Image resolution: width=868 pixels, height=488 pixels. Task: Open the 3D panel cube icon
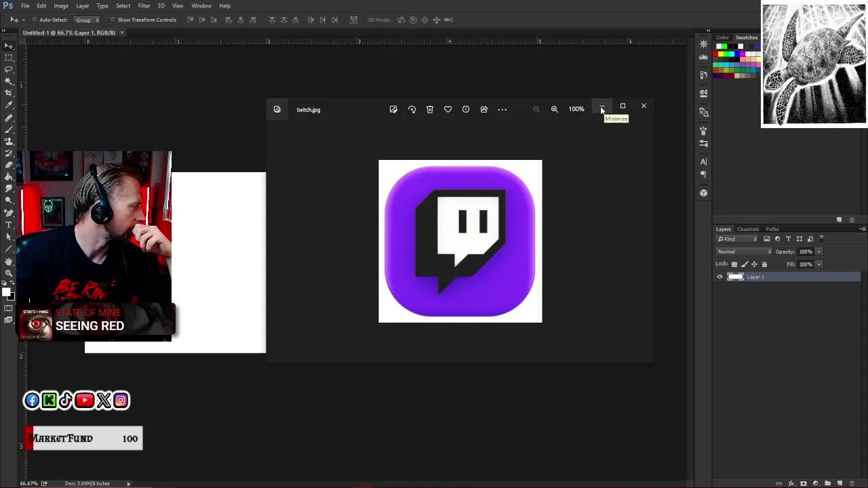[x=703, y=193]
